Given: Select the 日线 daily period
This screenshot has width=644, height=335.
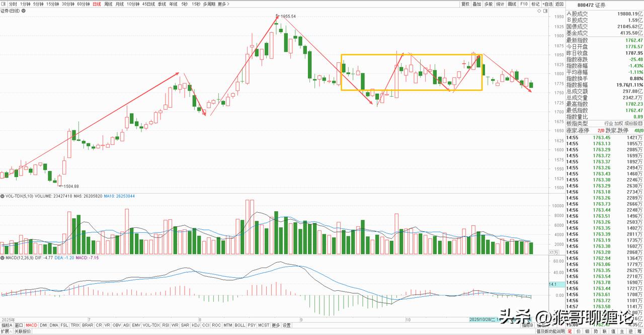Looking at the screenshot, I should (97, 4).
